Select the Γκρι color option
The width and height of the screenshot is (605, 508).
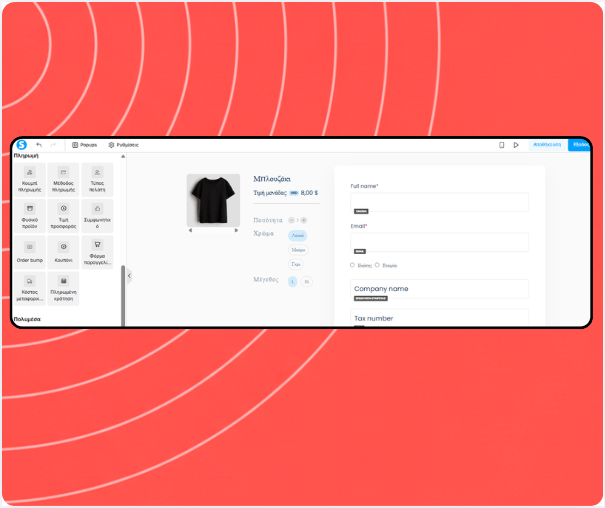[x=296, y=264]
